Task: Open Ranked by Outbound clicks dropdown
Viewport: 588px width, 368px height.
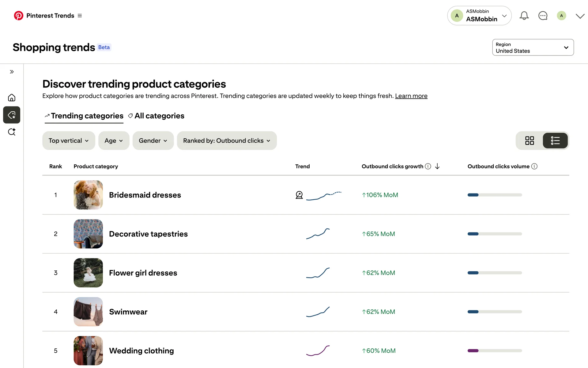Action: tap(227, 141)
